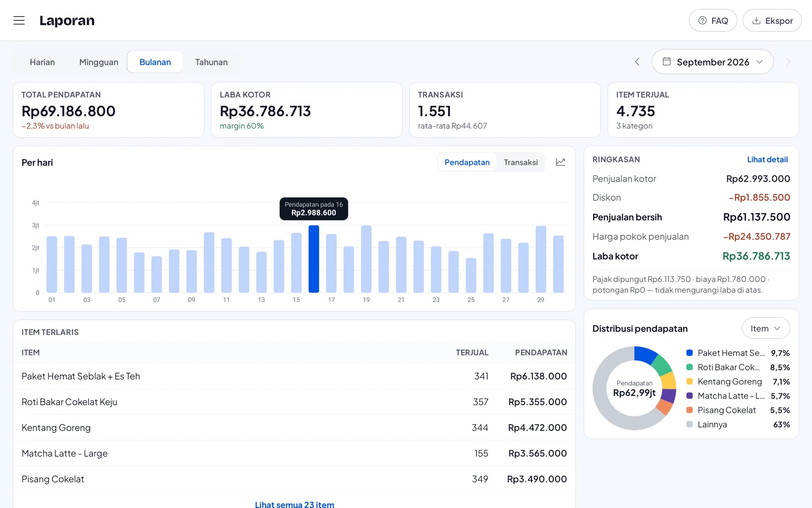Open the FAQ help page
812x508 pixels.
[x=713, y=20]
